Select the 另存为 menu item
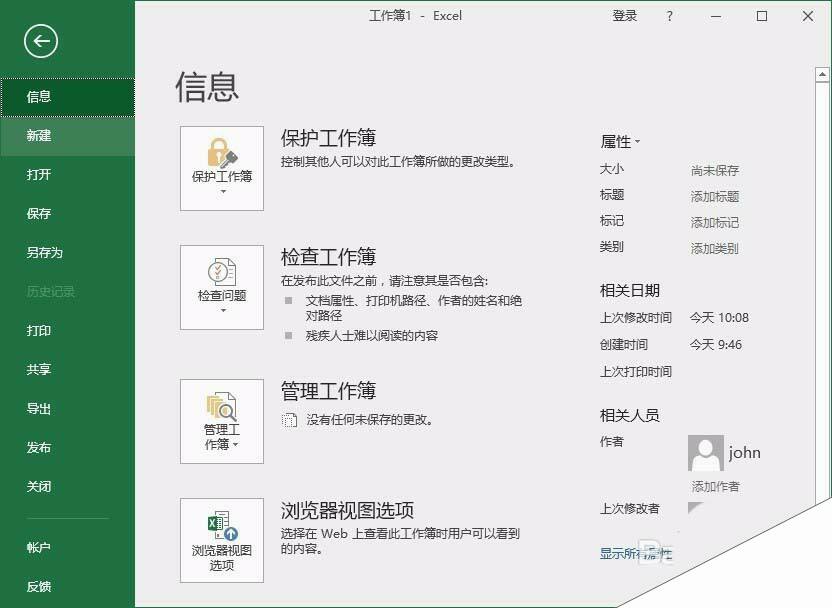 point(67,253)
